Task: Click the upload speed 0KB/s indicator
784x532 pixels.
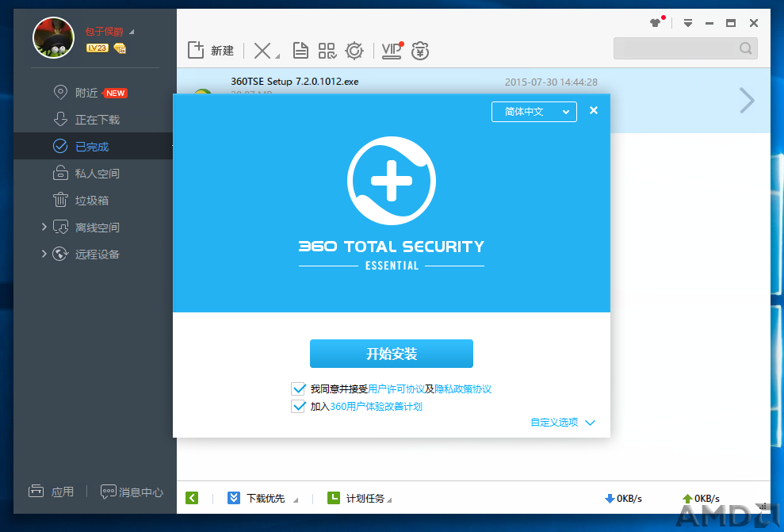Action: point(701,499)
